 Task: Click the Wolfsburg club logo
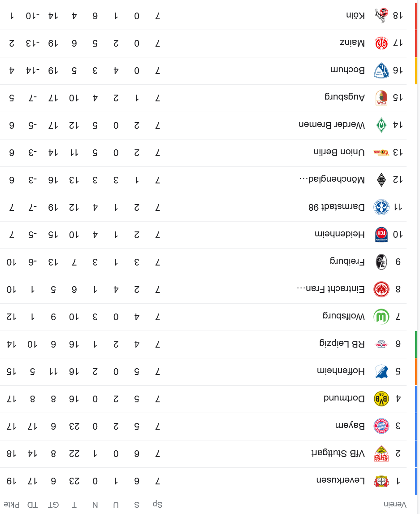pos(381,317)
